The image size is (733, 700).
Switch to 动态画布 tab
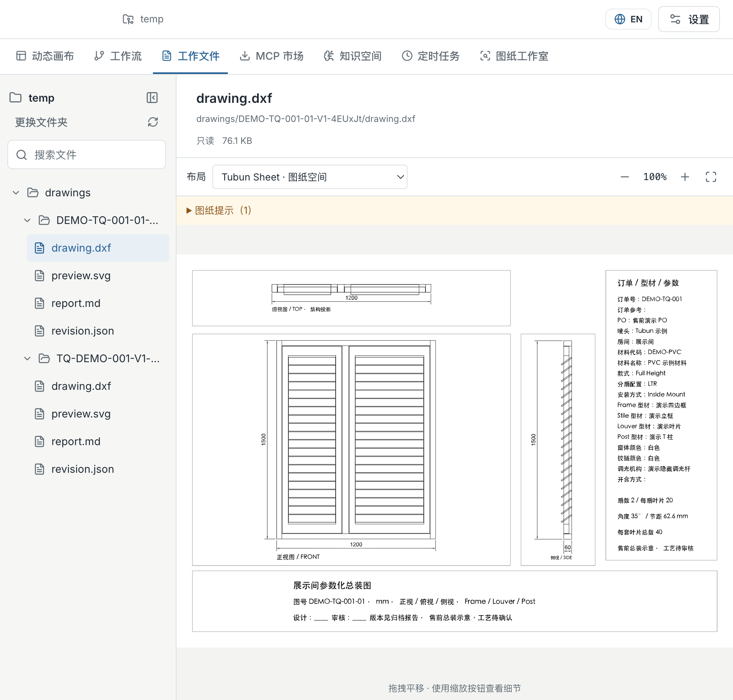pyautogui.click(x=45, y=56)
